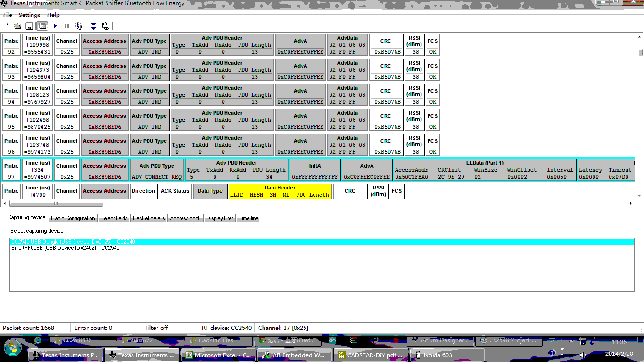The width and height of the screenshot is (644, 362).
Task: Open the Time line tab
Action: pos(248,218)
